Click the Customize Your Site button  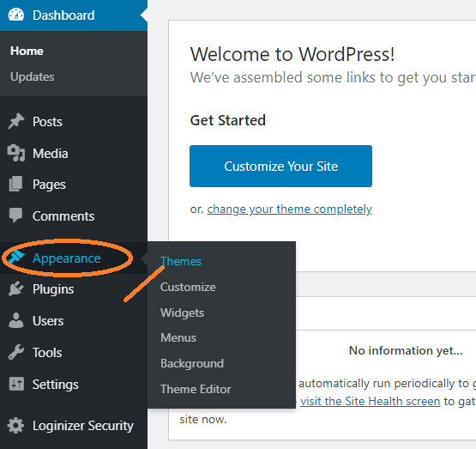[x=280, y=167]
